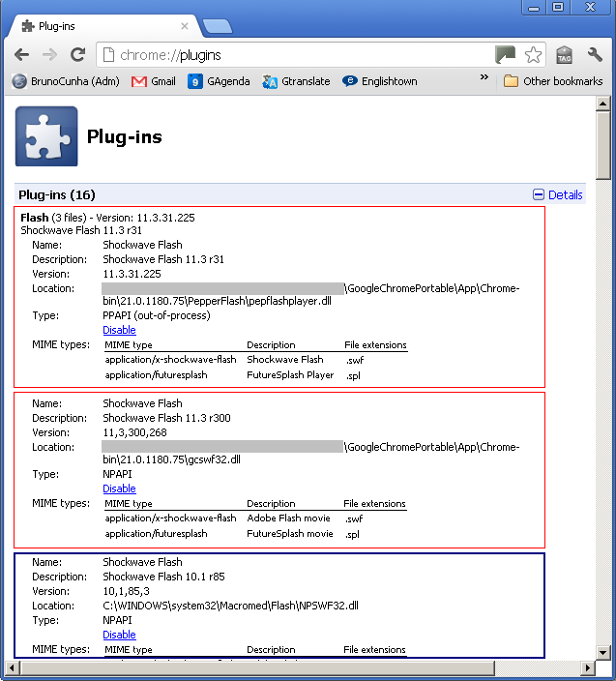616x681 pixels.
Task: Open a new tab
Action: (x=218, y=26)
